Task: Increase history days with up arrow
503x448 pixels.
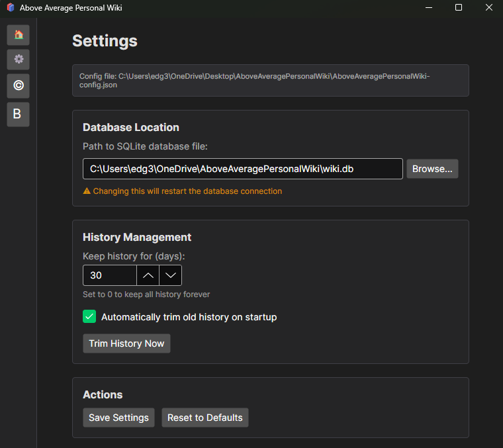Action: pyautogui.click(x=148, y=275)
